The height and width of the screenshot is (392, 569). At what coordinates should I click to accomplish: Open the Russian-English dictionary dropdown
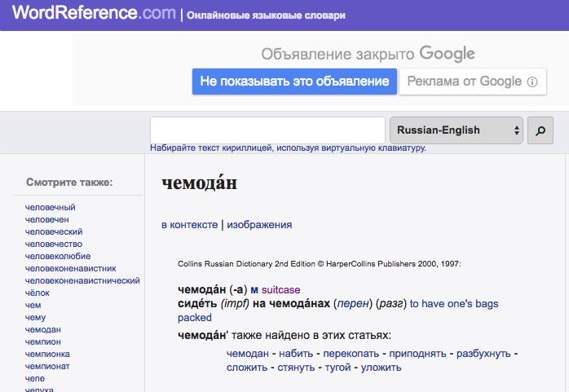(x=457, y=130)
